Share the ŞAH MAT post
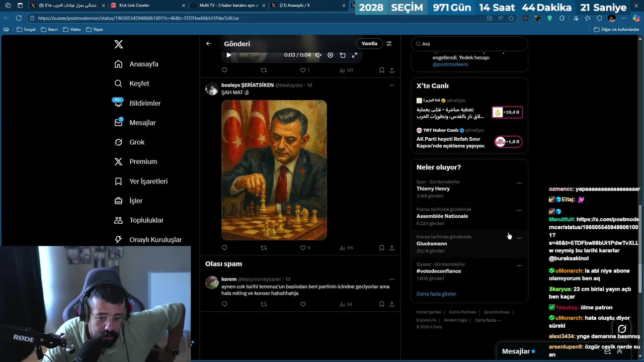Viewport: 644px width, 362px height. point(392,248)
